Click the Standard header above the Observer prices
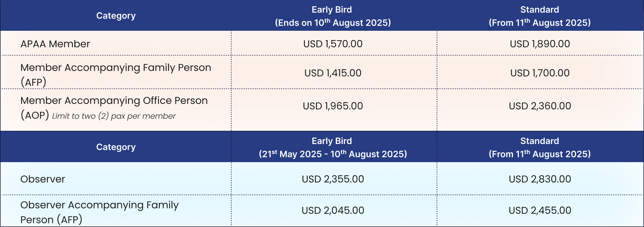 click(540, 147)
